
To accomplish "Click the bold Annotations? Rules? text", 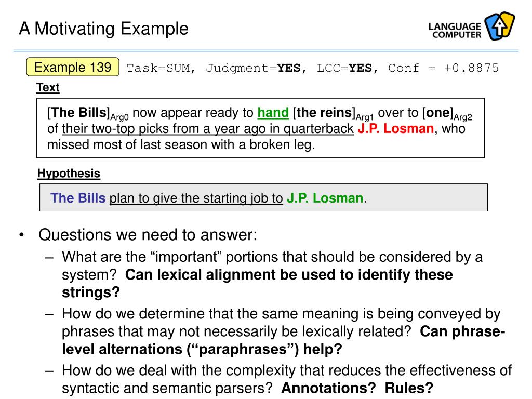I will tap(357, 388).
